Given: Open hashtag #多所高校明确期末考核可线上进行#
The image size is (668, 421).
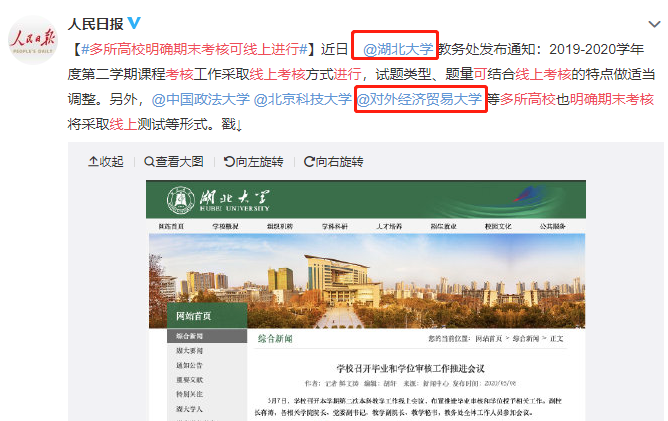Looking at the screenshot, I should [x=194, y=49].
